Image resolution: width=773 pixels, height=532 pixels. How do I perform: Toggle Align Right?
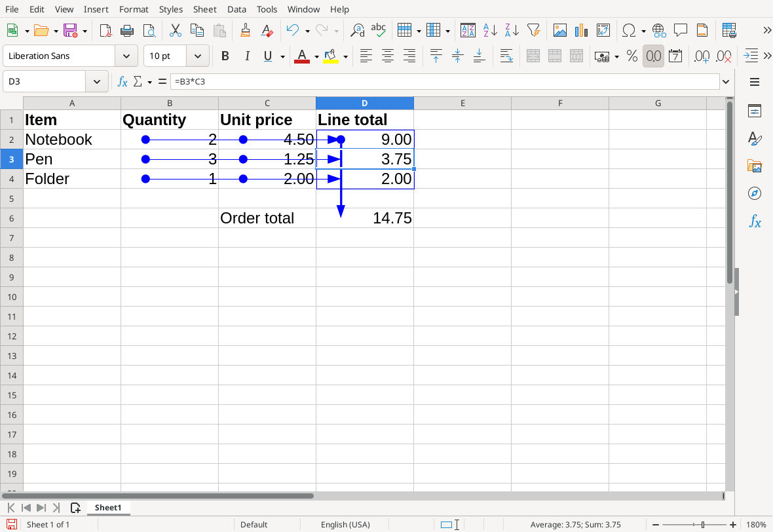point(409,56)
